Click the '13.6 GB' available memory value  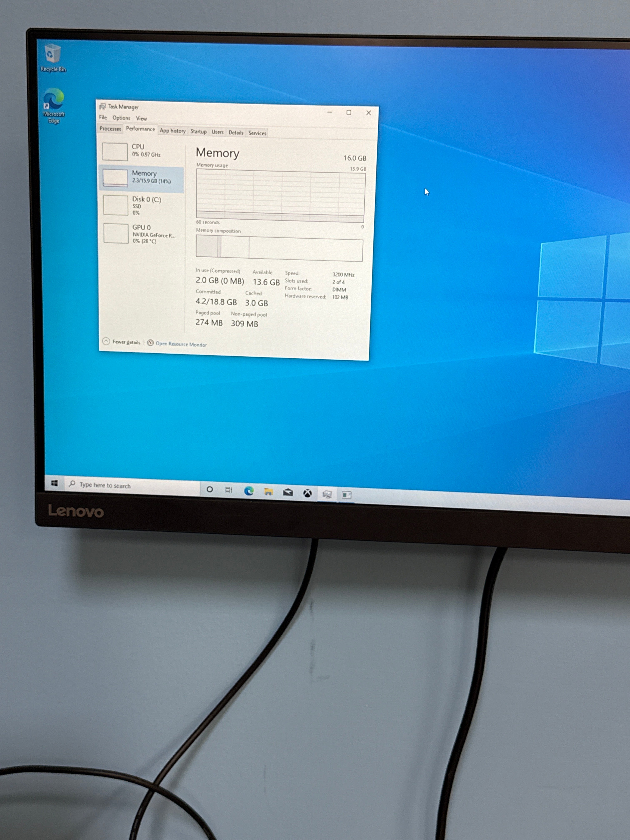(266, 282)
